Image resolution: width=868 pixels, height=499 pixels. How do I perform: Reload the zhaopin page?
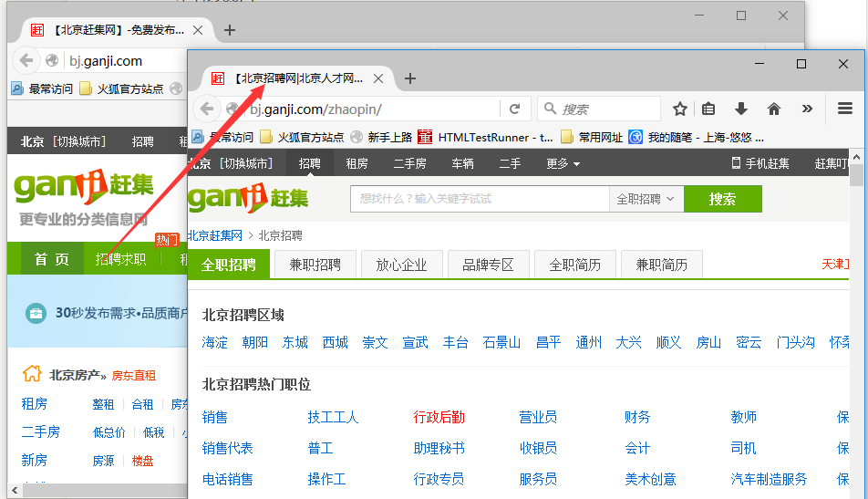pos(515,109)
